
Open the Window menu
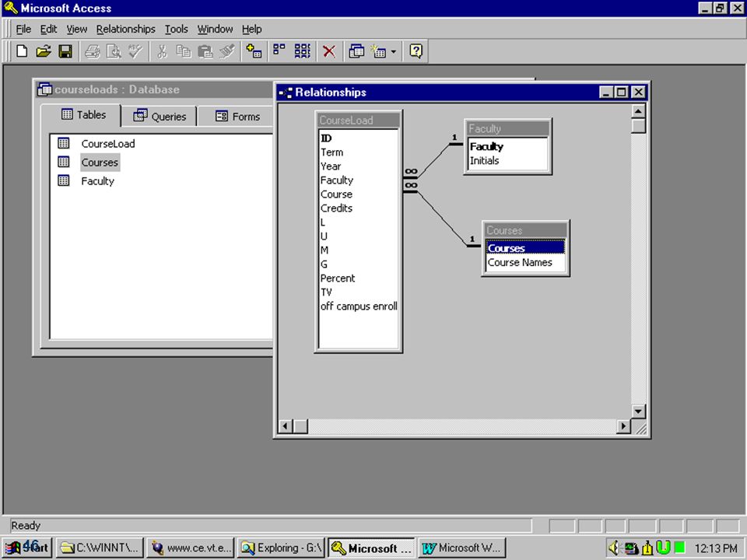tap(215, 29)
